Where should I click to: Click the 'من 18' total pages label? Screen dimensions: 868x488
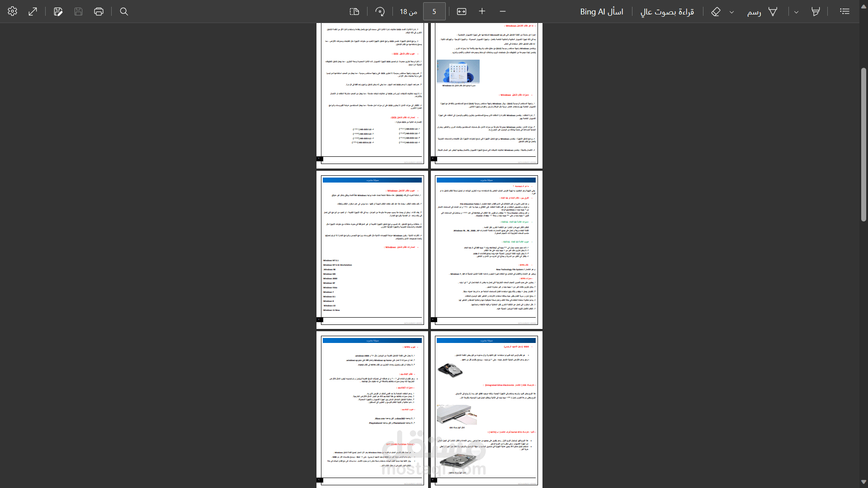(408, 12)
